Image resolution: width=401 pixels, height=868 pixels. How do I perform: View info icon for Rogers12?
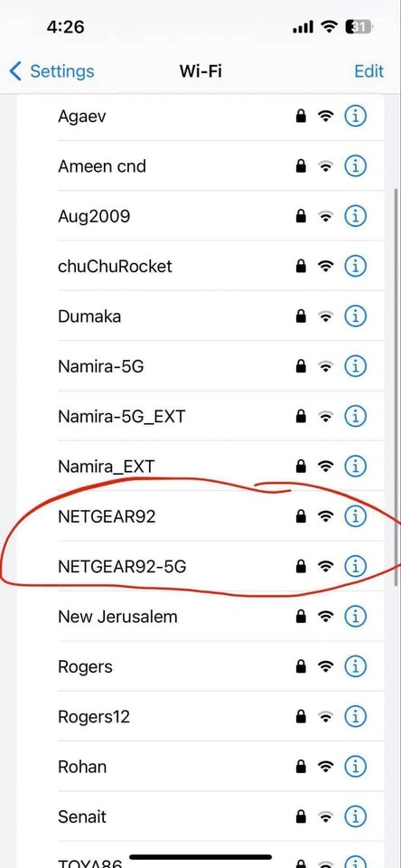356,717
